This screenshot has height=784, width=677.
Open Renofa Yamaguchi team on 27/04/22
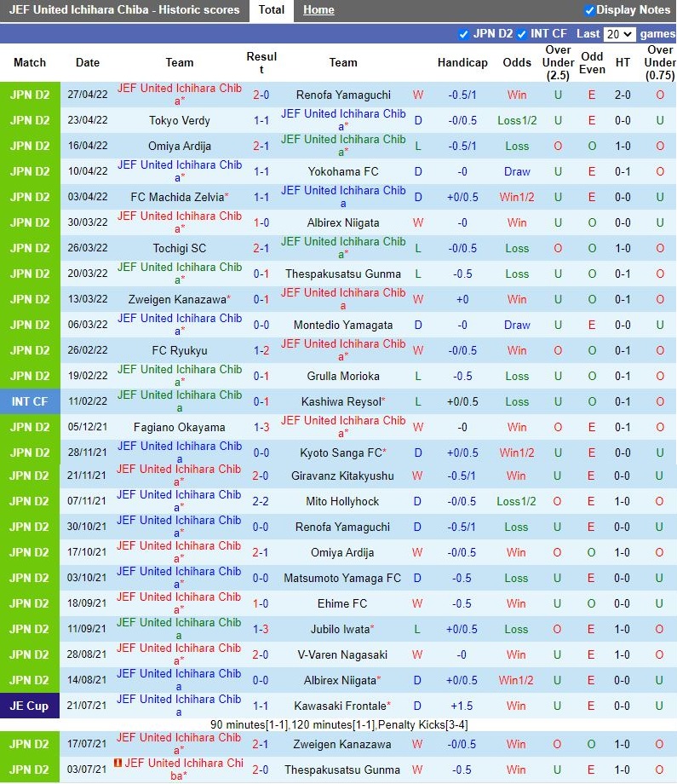(x=342, y=95)
